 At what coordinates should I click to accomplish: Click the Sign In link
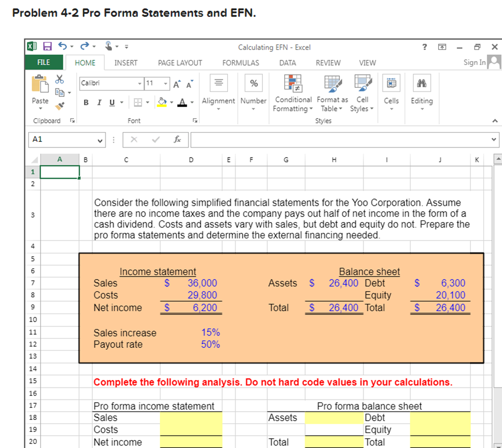[x=474, y=62]
